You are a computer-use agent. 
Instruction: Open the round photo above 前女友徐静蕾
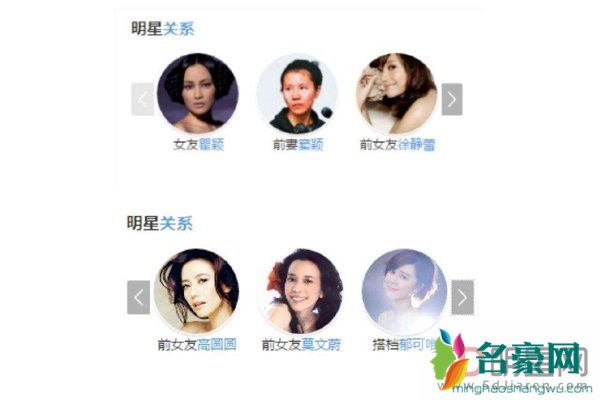tap(397, 94)
